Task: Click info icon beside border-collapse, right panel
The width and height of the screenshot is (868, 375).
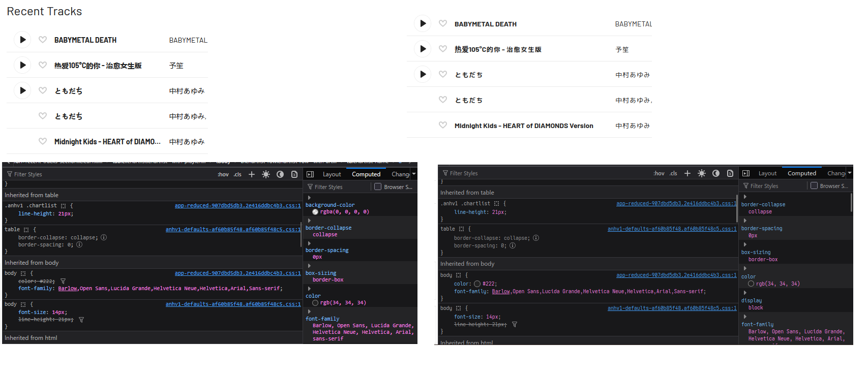Action: coord(536,238)
